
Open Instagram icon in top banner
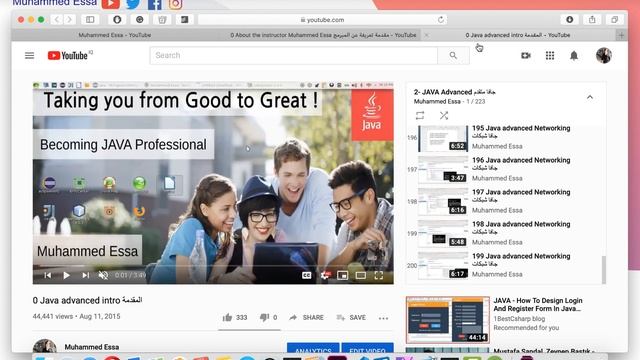tap(176, 4)
